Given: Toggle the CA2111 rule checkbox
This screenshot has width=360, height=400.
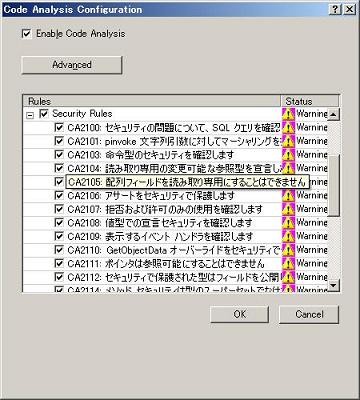Looking at the screenshot, I should tap(59, 263).
